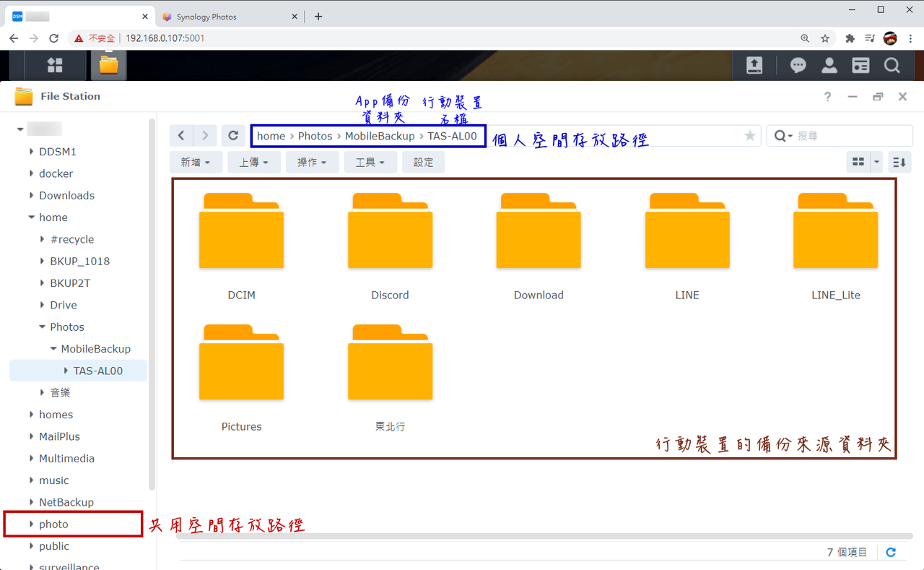Screen dimensions: 924x570
Task: Collapse the MobileBackup tree node
Action: (53, 349)
